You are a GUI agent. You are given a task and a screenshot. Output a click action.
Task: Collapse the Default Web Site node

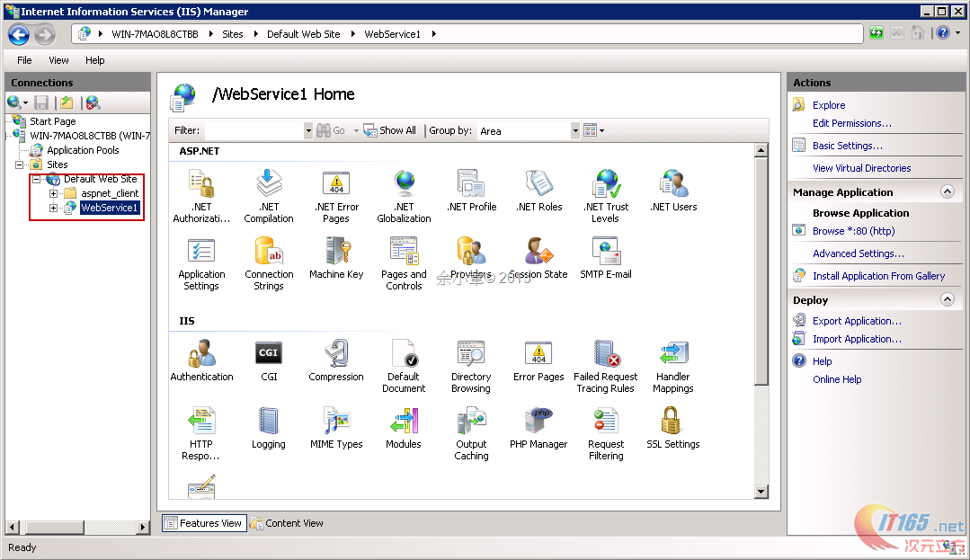click(x=37, y=180)
